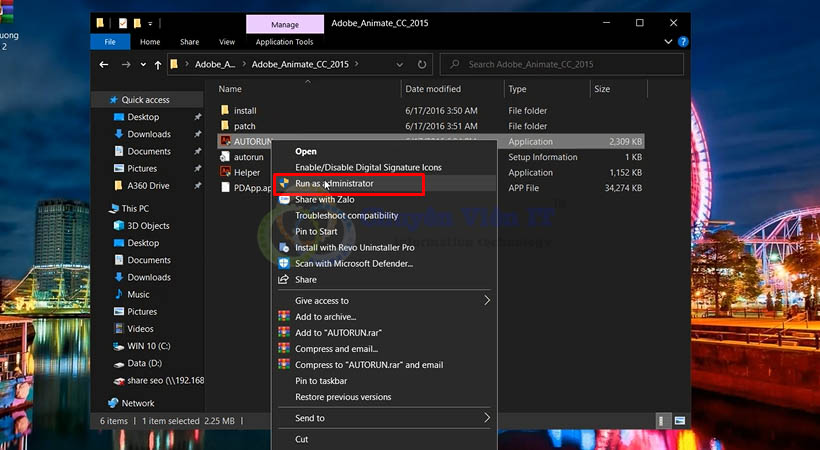Image resolution: width=820 pixels, height=450 pixels.
Task: Expand the Send to submenu
Action: tap(487, 418)
